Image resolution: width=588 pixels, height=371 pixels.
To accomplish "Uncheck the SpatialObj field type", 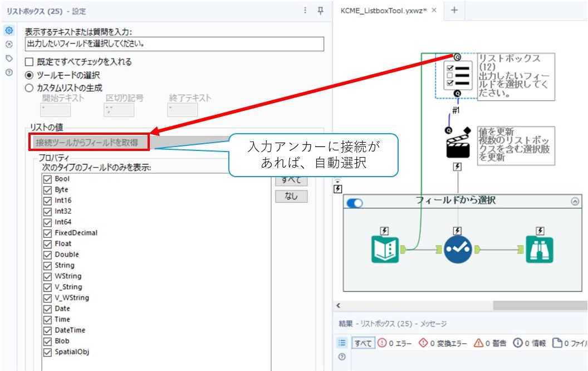I will [47, 352].
